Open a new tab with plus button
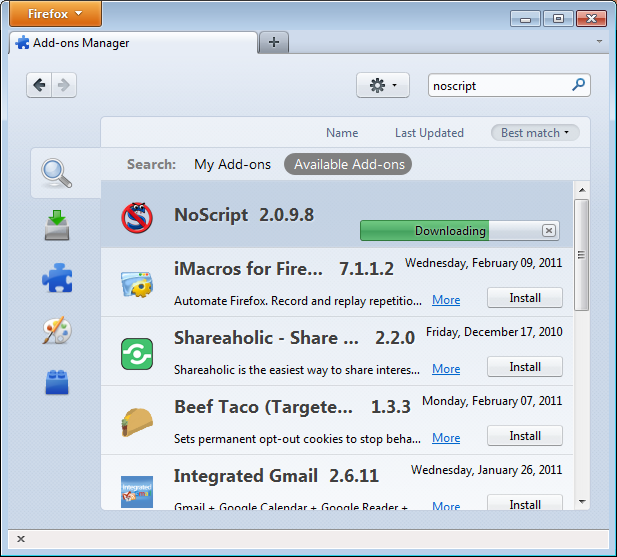This screenshot has width=617, height=557. tap(273, 42)
